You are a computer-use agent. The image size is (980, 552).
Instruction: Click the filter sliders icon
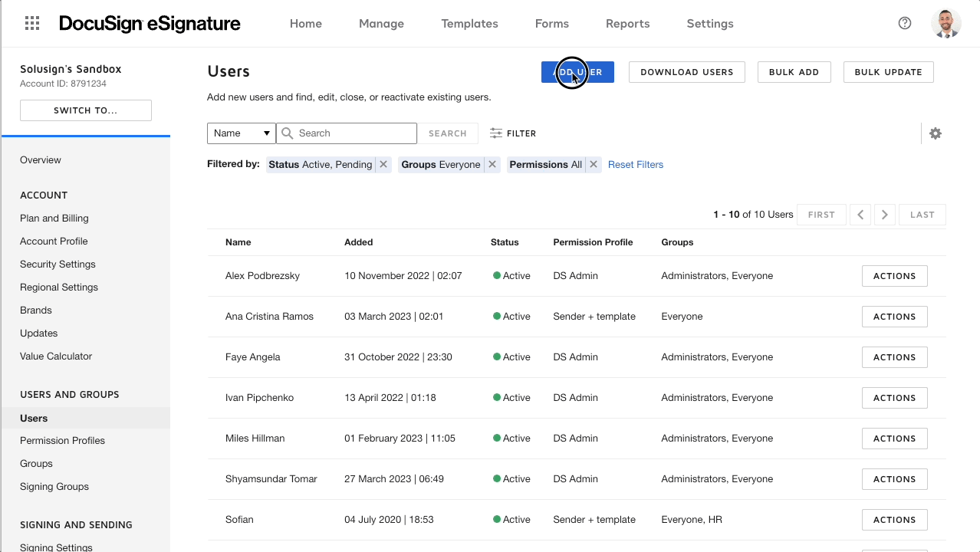click(x=496, y=133)
